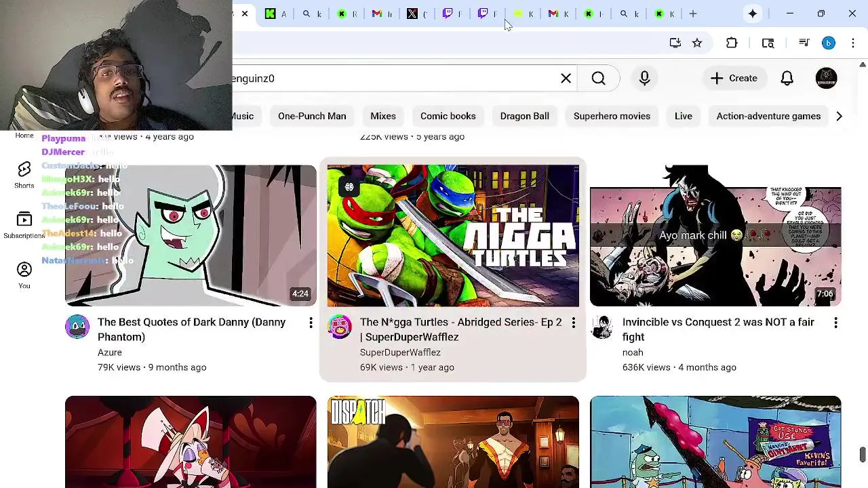Open the YouTube account avatar menu

tap(826, 78)
